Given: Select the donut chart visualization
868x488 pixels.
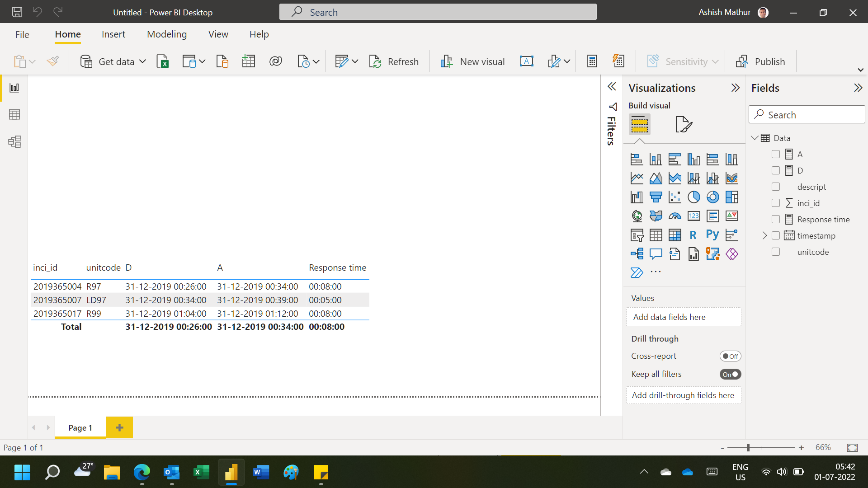Looking at the screenshot, I should coord(712,197).
